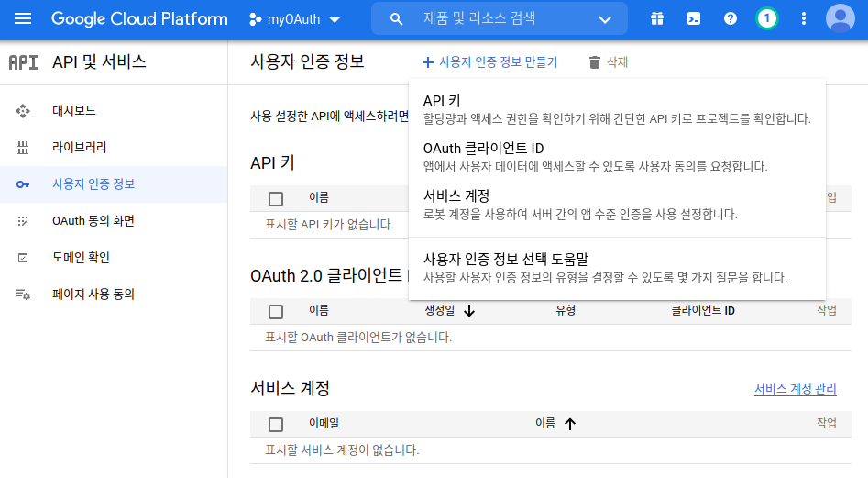The height and width of the screenshot is (478, 868).
Task: Click the descending sort arrow next to 생성일
Action: coord(469,311)
